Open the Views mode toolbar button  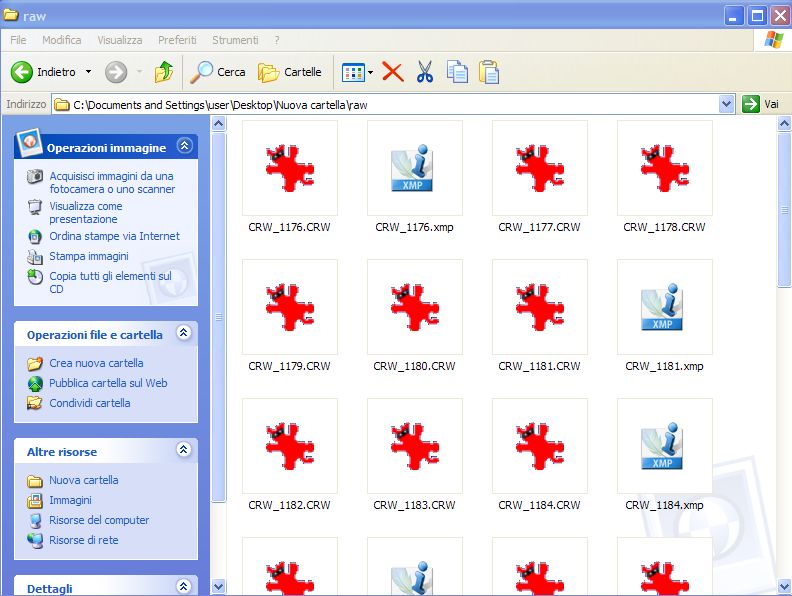point(353,73)
